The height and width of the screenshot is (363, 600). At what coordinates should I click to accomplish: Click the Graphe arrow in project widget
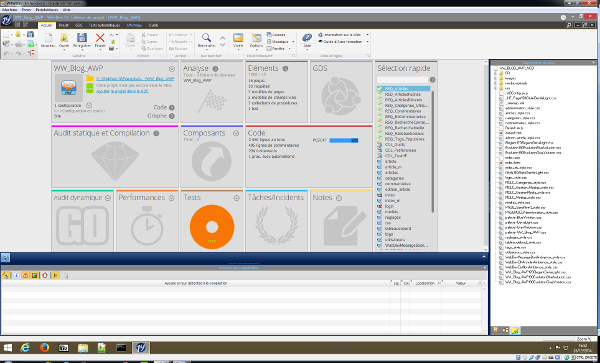(x=172, y=116)
